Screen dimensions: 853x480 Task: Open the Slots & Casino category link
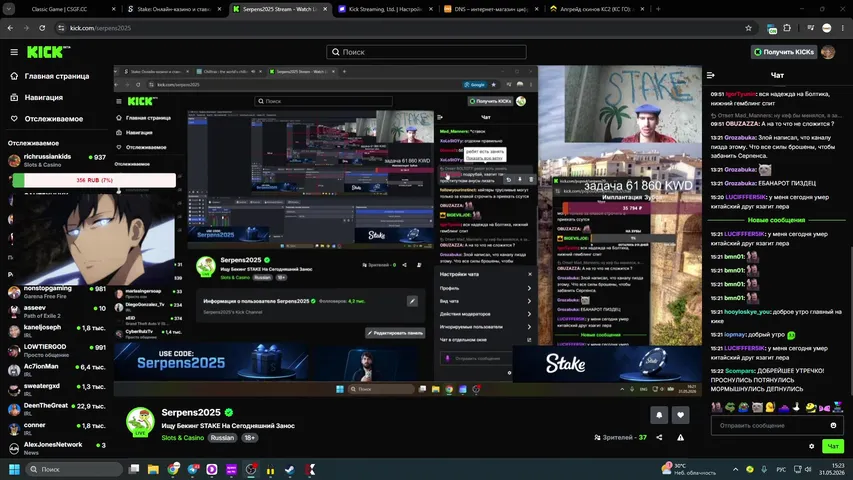[x=182, y=438]
